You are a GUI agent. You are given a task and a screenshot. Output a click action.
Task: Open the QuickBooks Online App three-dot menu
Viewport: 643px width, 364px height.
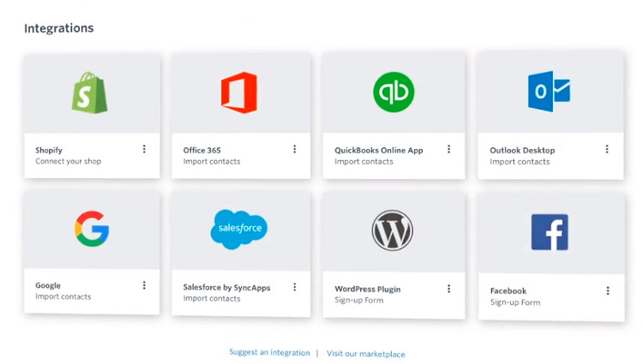click(x=448, y=149)
